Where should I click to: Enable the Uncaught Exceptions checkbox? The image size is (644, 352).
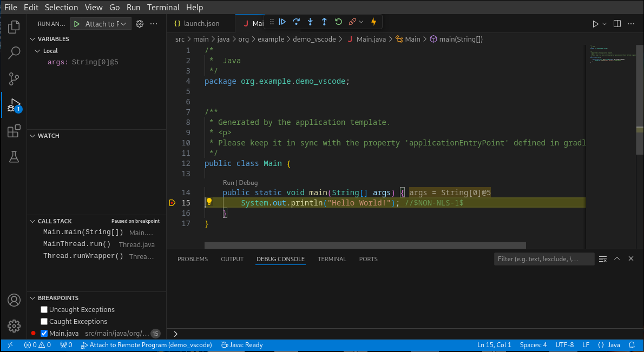point(44,309)
